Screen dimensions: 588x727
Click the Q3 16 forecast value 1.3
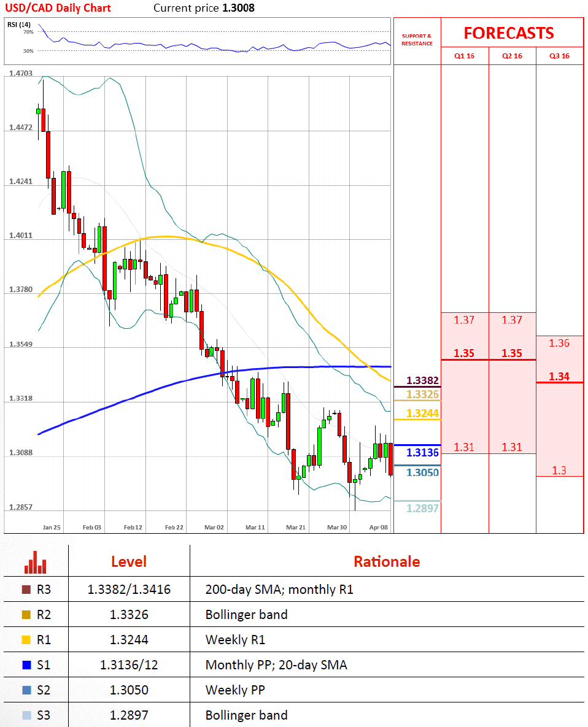559,471
